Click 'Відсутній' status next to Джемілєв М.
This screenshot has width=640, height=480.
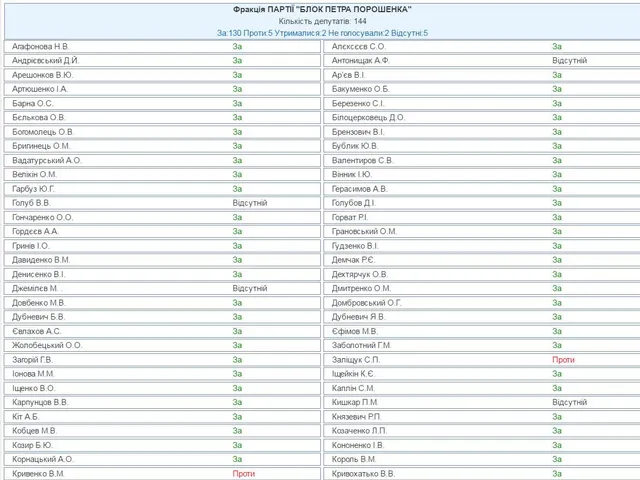[x=249, y=288]
